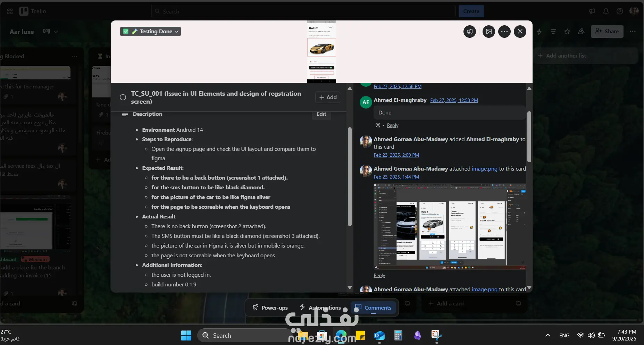Switch to the Comments tab
The height and width of the screenshot is (345, 644).
373,308
